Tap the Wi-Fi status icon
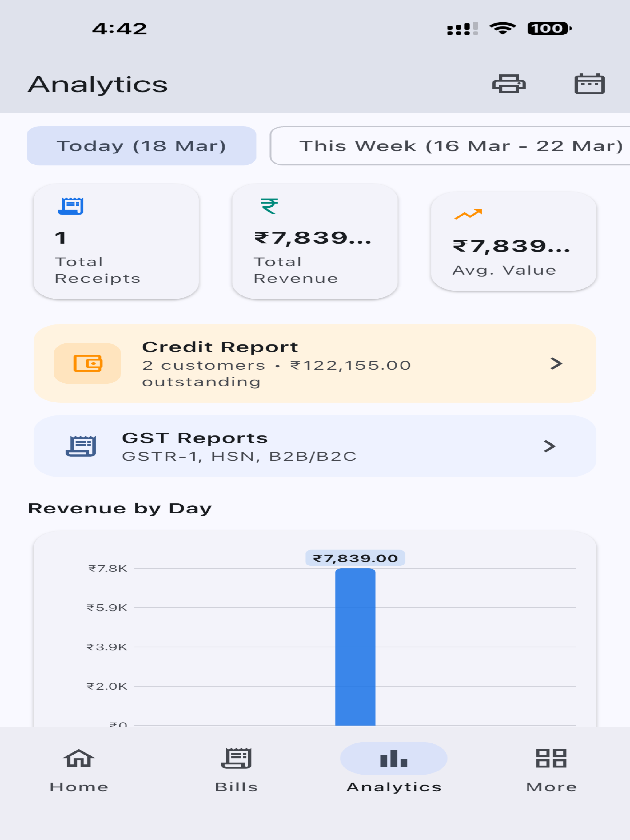The height and width of the screenshot is (840, 630). pyautogui.click(x=502, y=29)
